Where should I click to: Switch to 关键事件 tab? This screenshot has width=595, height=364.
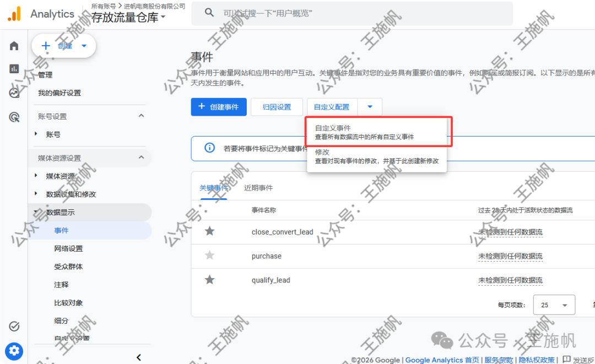coord(214,188)
